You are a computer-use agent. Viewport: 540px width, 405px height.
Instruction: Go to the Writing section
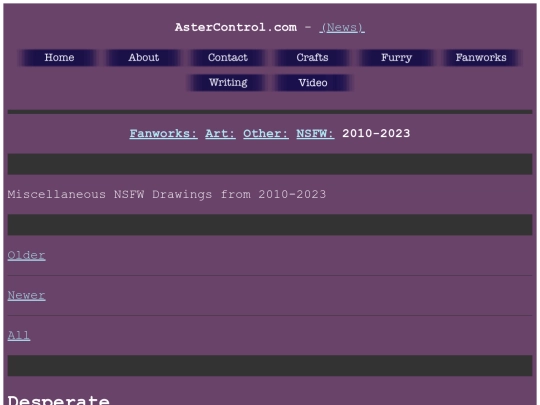228,83
